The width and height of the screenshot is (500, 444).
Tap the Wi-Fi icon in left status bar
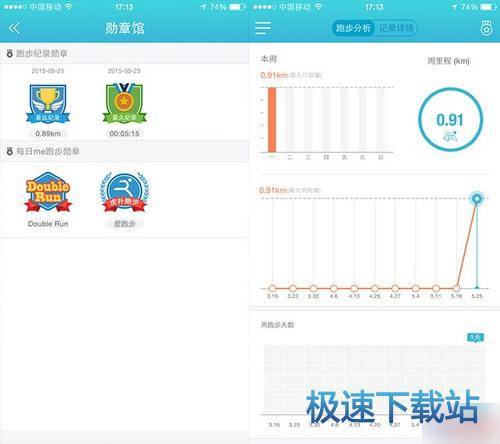68,6
